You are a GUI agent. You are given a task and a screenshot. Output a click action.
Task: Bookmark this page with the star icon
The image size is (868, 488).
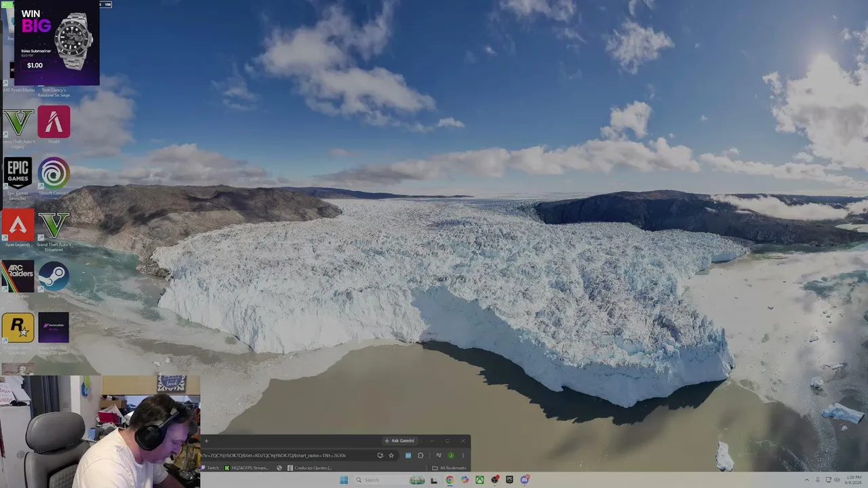(x=391, y=455)
